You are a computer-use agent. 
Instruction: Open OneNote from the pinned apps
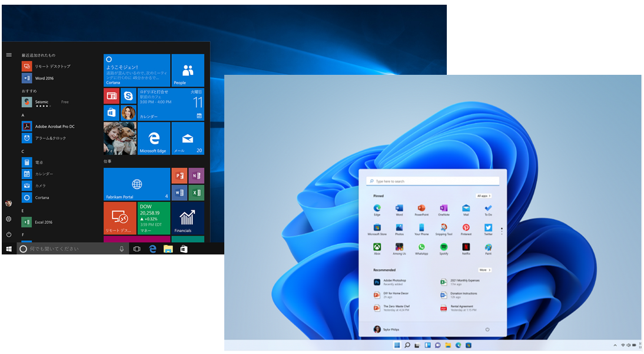pyautogui.click(x=444, y=207)
